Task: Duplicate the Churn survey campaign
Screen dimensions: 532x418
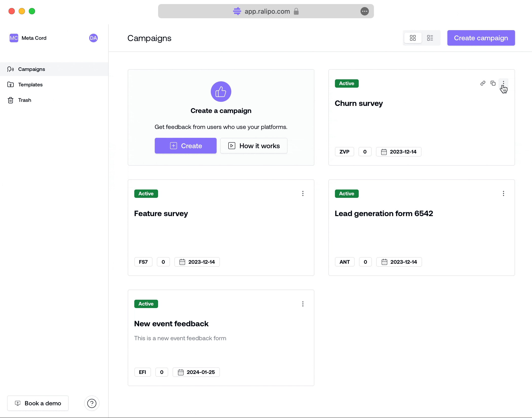Action: click(x=493, y=83)
